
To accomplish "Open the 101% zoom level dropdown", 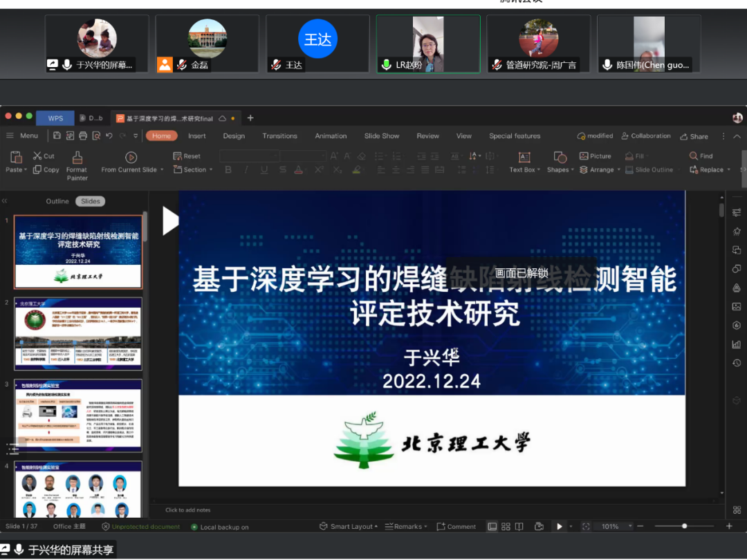I will coord(616,527).
